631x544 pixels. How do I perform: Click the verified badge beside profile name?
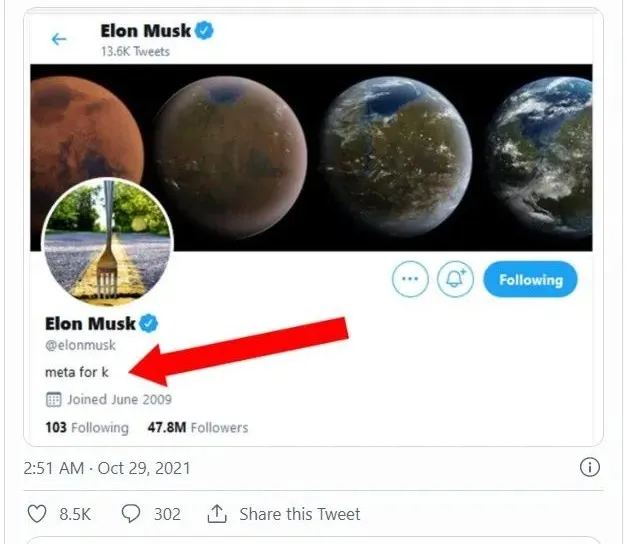tap(150, 323)
